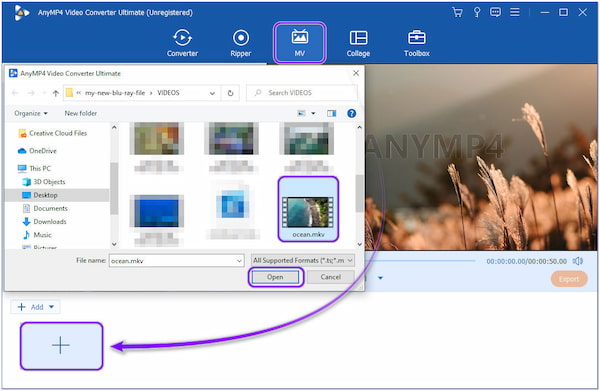
Task: Open the hamburger menu icon
Action: click(515, 12)
